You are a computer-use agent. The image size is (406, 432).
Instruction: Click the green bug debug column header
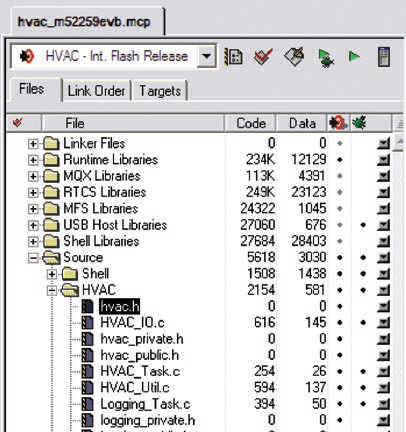tap(359, 123)
